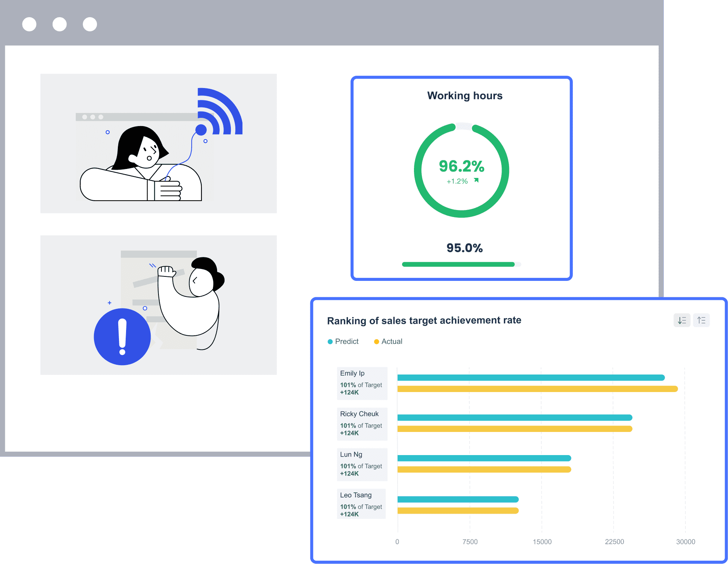The width and height of the screenshot is (728, 564).
Task: Click the green upward trend arrow
Action: tap(476, 181)
